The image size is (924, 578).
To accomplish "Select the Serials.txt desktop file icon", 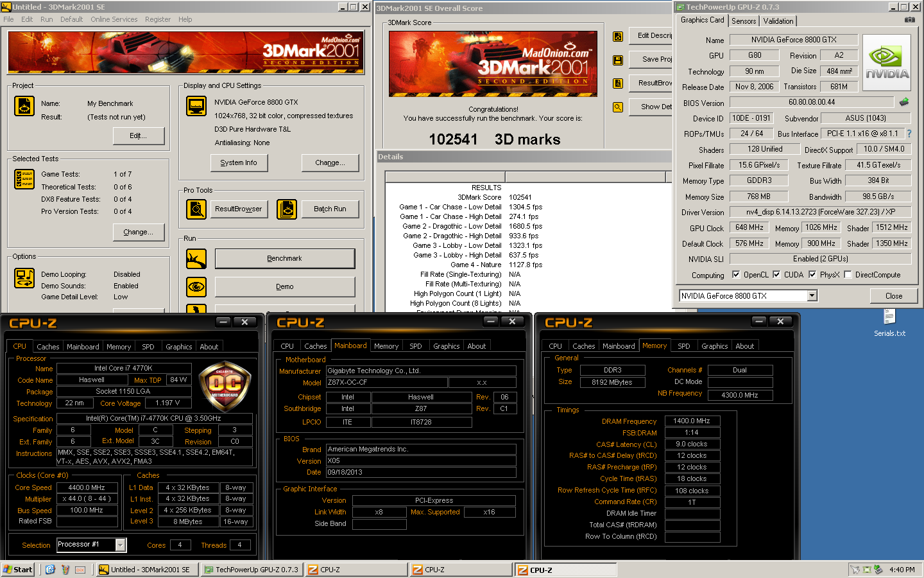I will [889, 317].
